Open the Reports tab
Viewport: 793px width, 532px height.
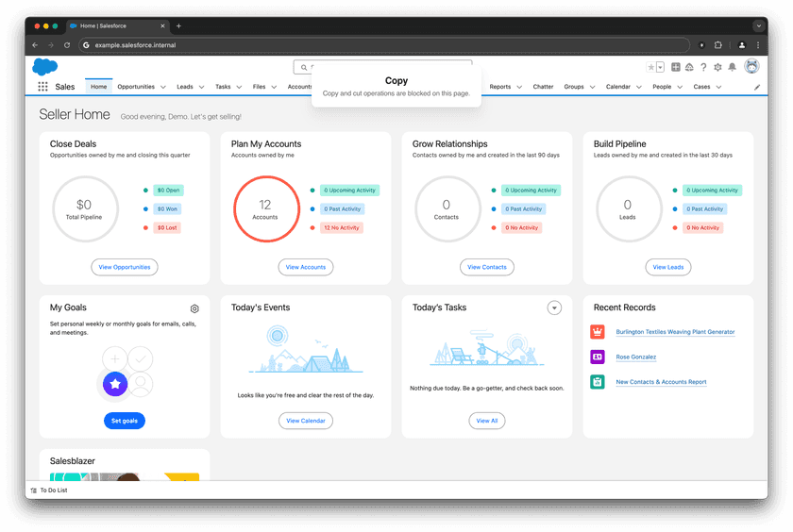tap(499, 87)
